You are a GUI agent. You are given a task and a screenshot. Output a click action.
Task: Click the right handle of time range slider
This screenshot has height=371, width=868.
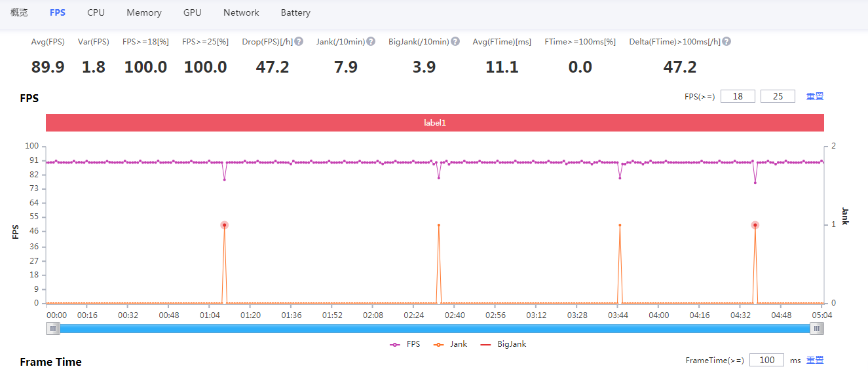point(816,329)
